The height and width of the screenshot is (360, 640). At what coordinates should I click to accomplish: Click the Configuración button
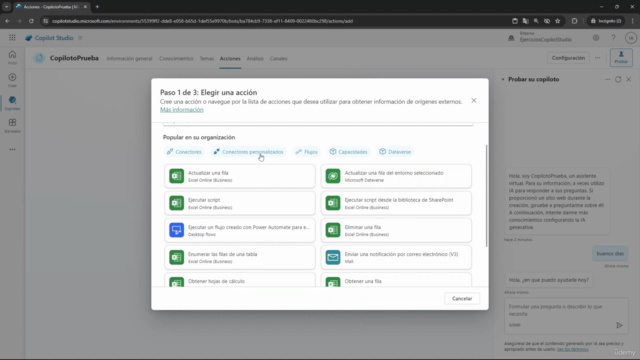pyautogui.click(x=568, y=58)
